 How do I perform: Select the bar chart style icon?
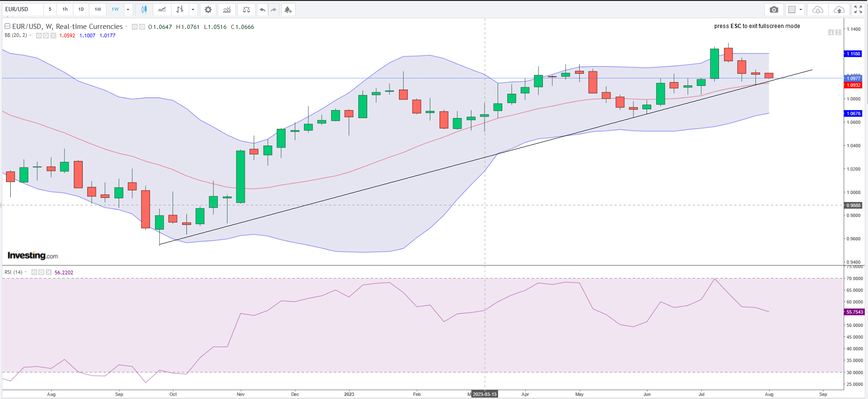click(180, 9)
